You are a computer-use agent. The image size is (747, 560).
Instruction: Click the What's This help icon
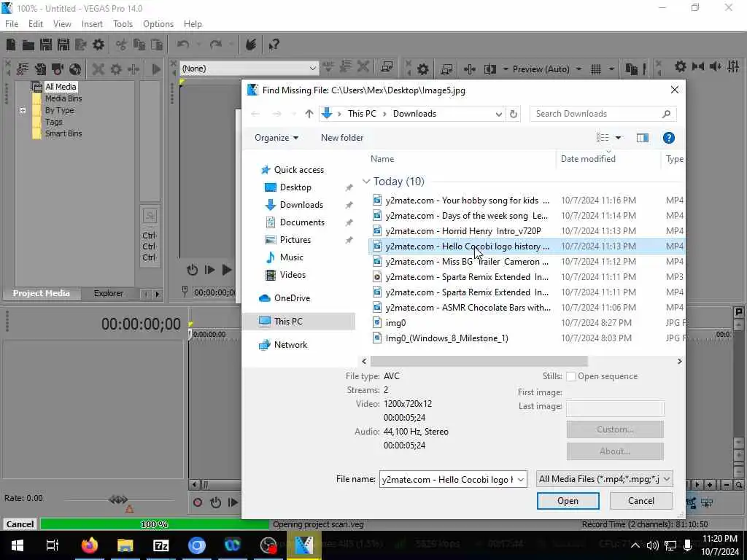point(274,44)
